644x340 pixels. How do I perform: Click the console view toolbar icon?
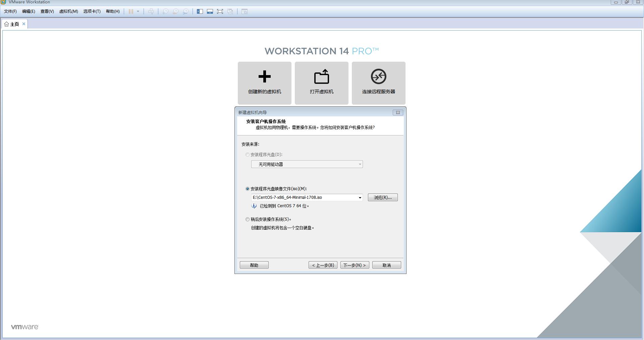point(245,11)
